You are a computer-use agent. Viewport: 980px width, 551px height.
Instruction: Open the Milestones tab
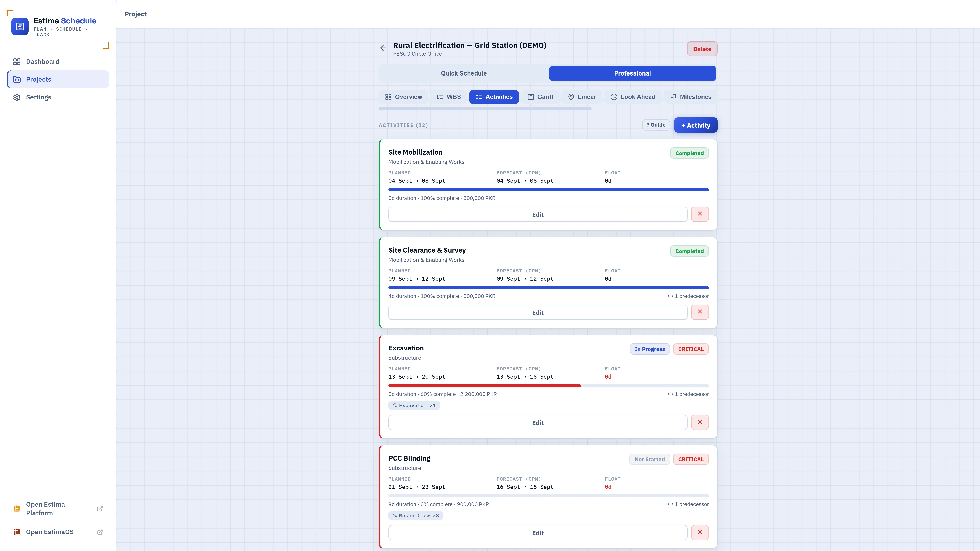(690, 97)
